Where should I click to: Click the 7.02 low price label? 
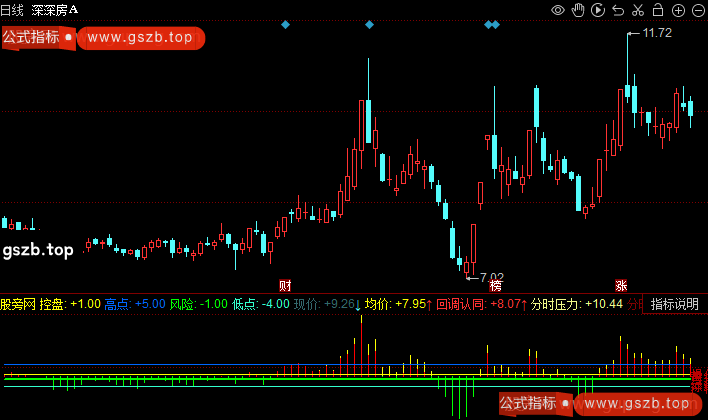(491, 277)
